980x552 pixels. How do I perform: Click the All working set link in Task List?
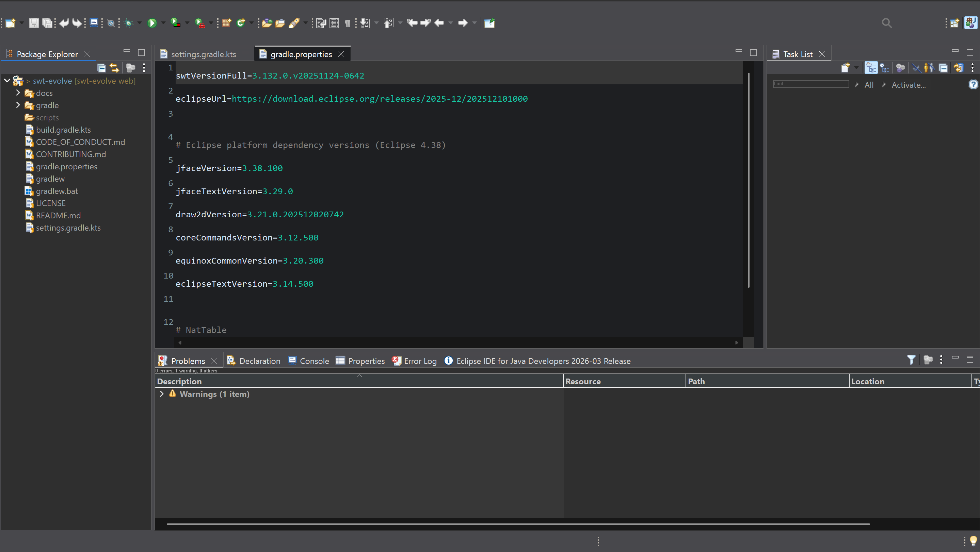869,85
